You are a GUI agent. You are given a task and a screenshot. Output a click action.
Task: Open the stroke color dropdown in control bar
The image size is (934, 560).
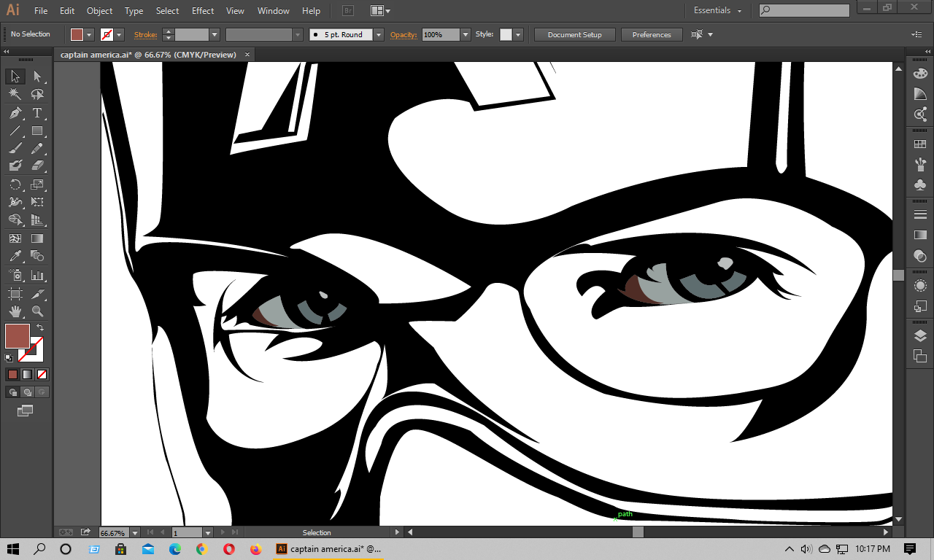pyautogui.click(x=119, y=34)
